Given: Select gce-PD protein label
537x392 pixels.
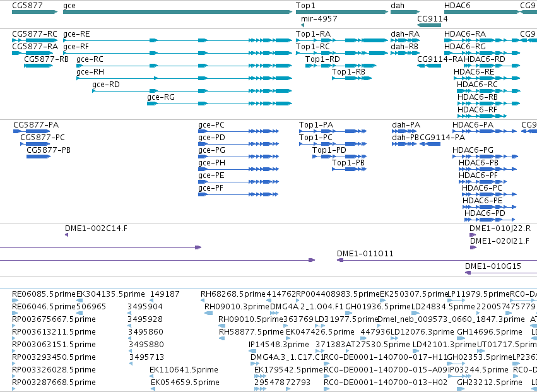Looking at the screenshot, I should (x=211, y=138).
